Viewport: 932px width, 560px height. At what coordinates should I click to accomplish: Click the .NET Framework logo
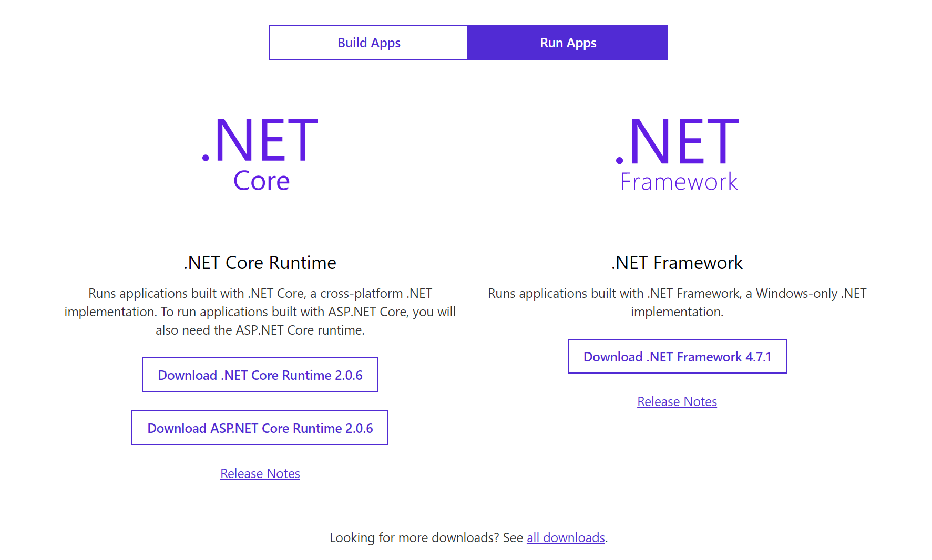(677, 152)
